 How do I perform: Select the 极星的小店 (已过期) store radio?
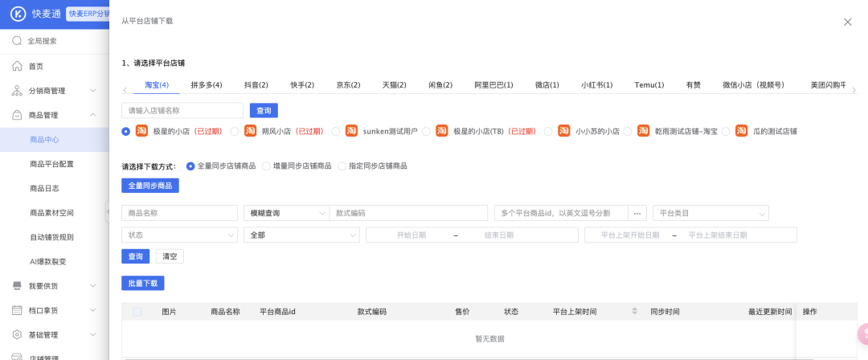[x=125, y=132]
